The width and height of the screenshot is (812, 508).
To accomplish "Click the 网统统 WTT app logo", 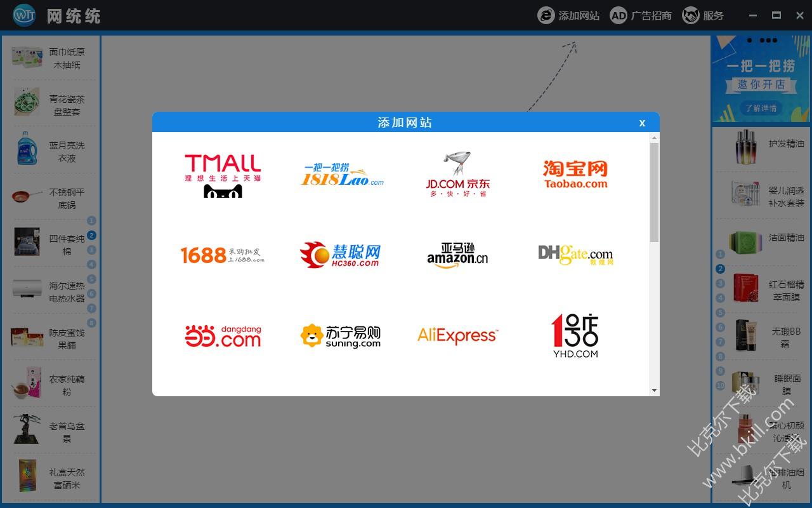I will click(x=24, y=15).
